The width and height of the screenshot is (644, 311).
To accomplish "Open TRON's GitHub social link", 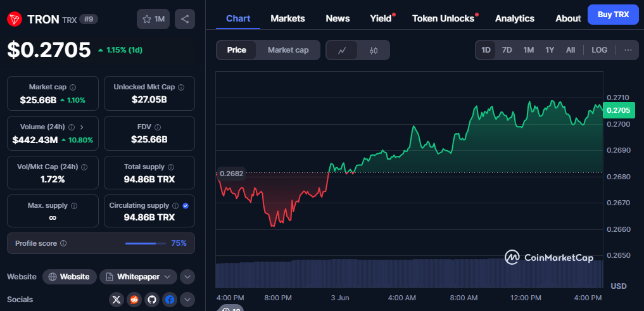I will (x=152, y=300).
